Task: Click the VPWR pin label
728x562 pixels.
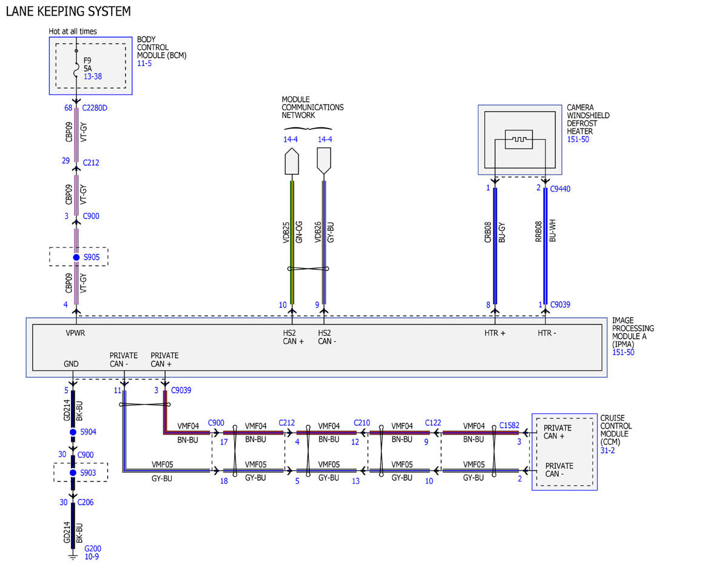Action: pos(76,333)
